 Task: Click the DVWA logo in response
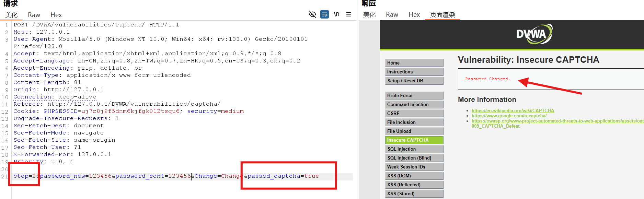tap(534, 34)
